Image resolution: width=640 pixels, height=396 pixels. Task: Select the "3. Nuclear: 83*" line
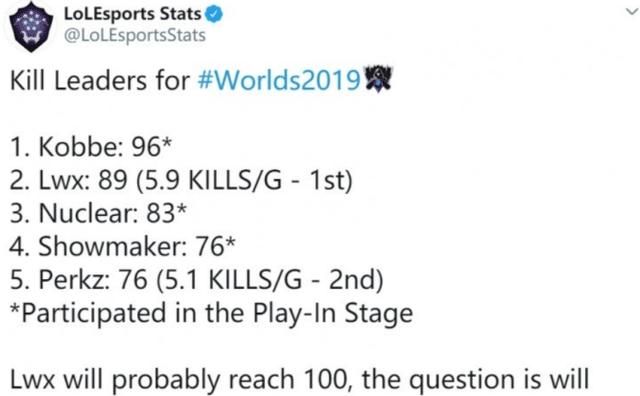click(98, 213)
